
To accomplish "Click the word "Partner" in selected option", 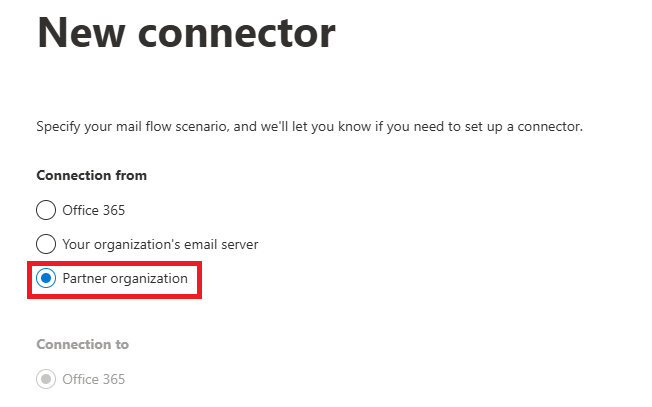I will tap(86, 278).
